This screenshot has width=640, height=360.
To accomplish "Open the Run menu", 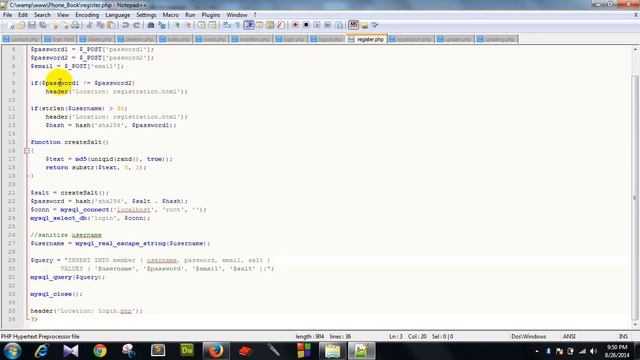I will [190, 15].
